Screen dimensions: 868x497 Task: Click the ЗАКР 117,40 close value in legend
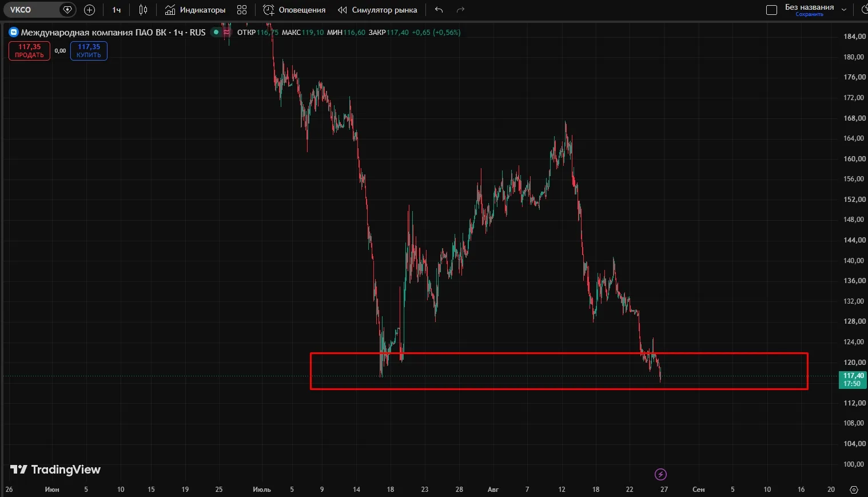coord(389,33)
